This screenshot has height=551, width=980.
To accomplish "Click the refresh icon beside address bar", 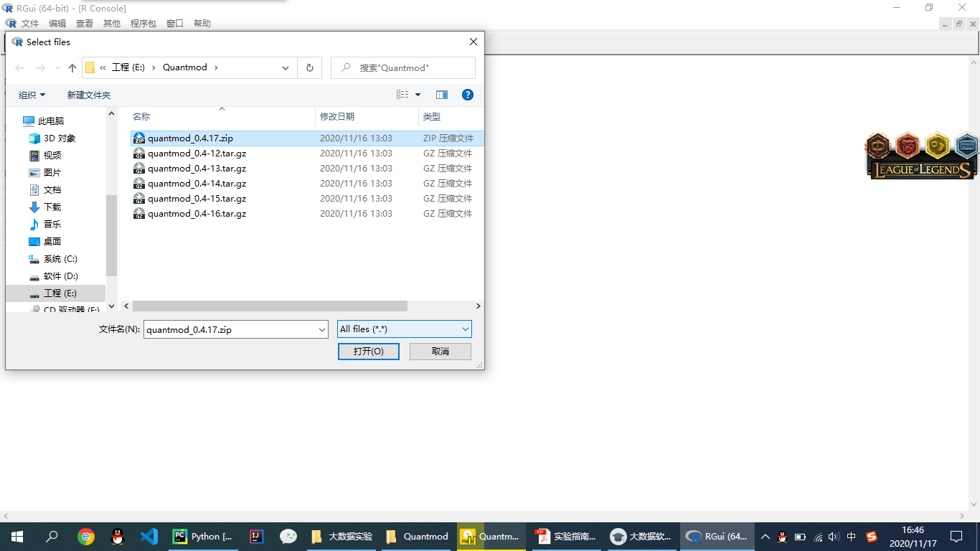I will point(309,67).
